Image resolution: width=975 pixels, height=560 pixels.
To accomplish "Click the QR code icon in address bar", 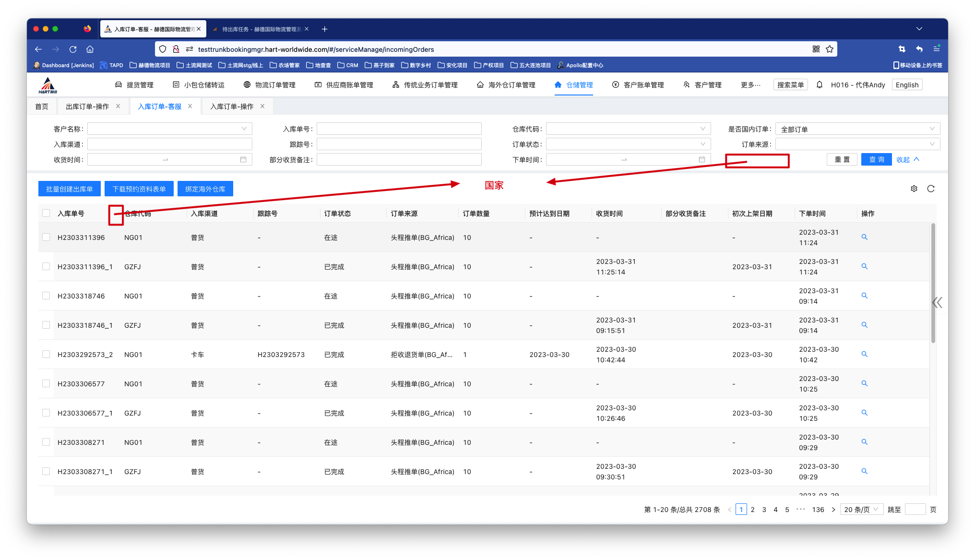I will pos(816,49).
